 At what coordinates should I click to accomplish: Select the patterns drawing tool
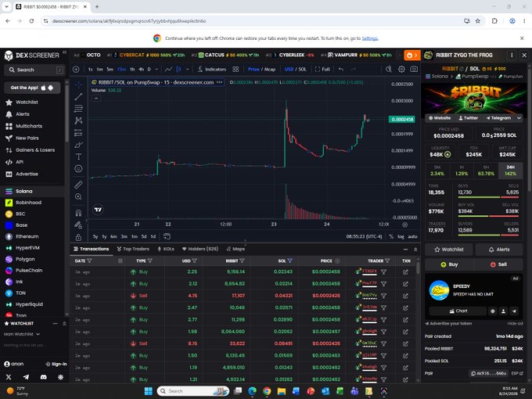coord(78,120)
